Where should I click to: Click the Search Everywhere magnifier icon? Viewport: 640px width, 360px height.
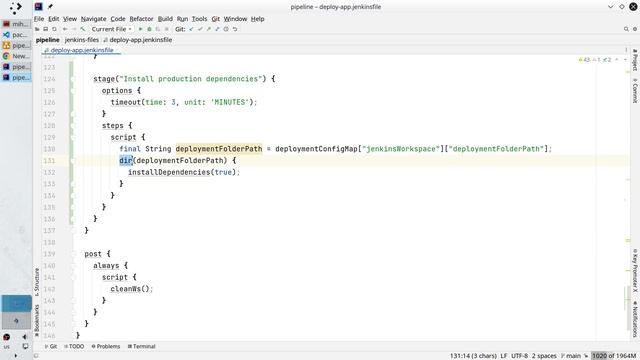(x=626, y=29)
